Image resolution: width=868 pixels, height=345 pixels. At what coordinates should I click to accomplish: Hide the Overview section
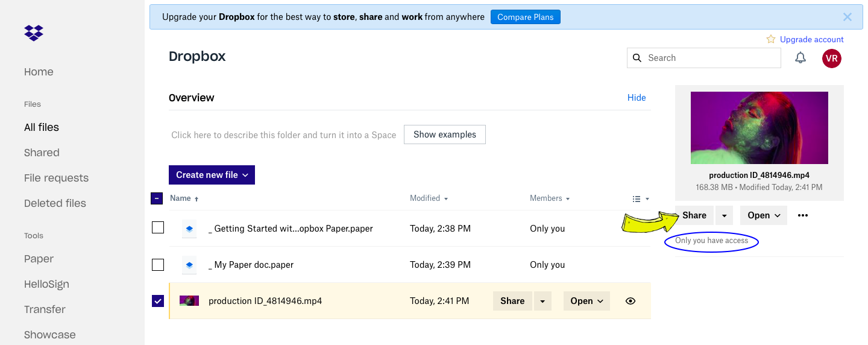click(x=637, y=98)
